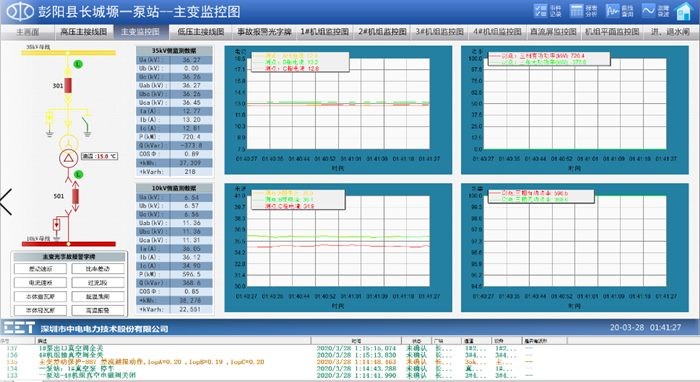Click 比率差动 alarm plate
The image size is (700, 382).
pyautogui.click(x=98, y=269)
